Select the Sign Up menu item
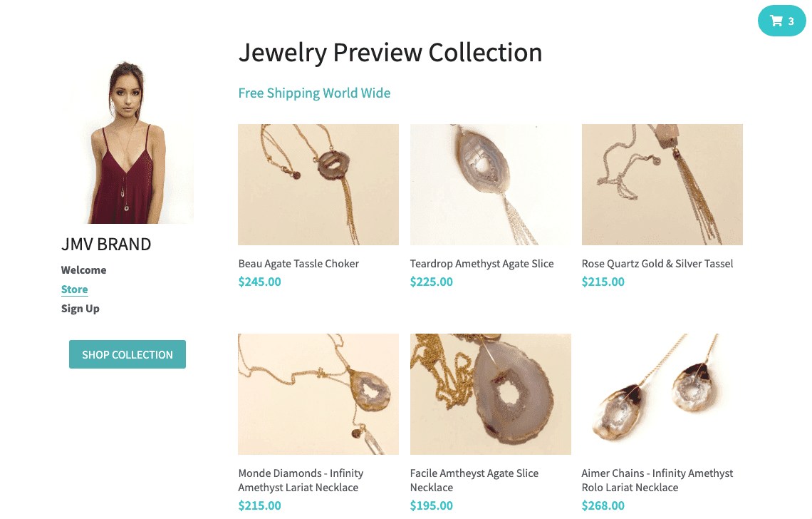This screenshot has height=519, width=812. pos(80,309)
